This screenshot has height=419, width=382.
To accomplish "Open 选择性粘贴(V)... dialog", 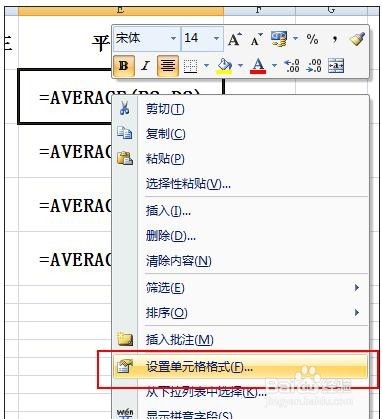I will 241,183.
